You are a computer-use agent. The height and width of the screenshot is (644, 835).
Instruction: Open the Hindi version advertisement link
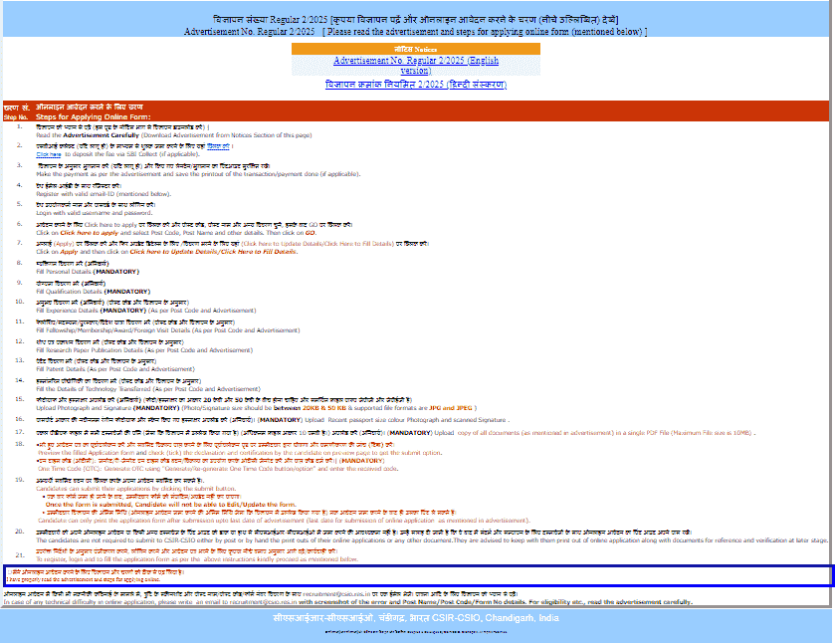coord(415,85)
